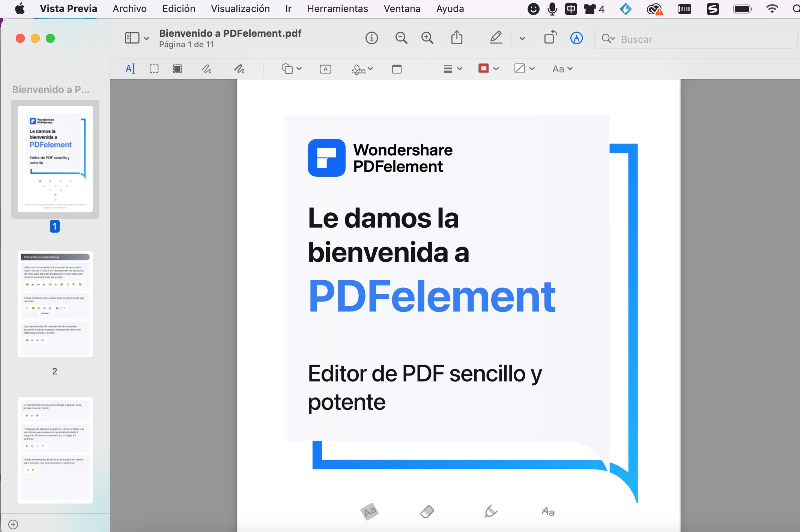Select the third page thumbnail

55,450
